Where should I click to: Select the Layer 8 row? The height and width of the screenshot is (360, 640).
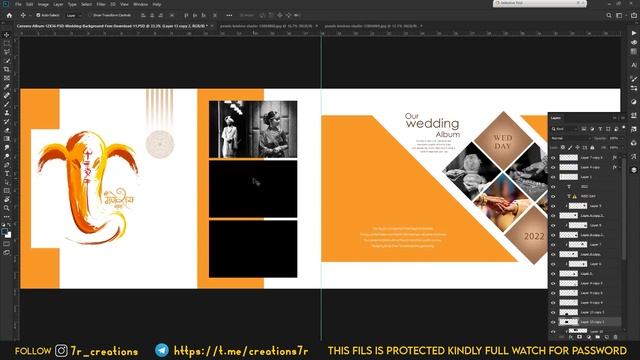point(586,225)
